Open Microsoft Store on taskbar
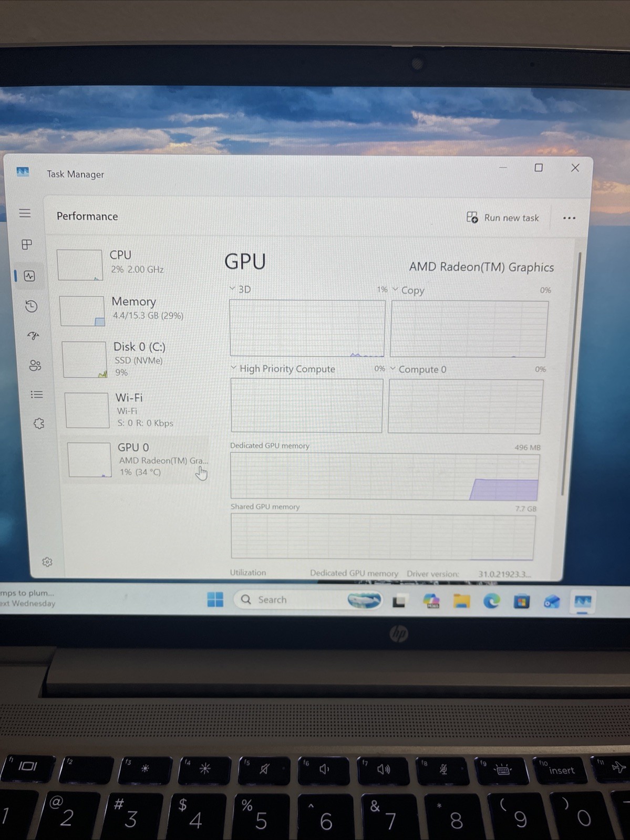 (521, 602)
